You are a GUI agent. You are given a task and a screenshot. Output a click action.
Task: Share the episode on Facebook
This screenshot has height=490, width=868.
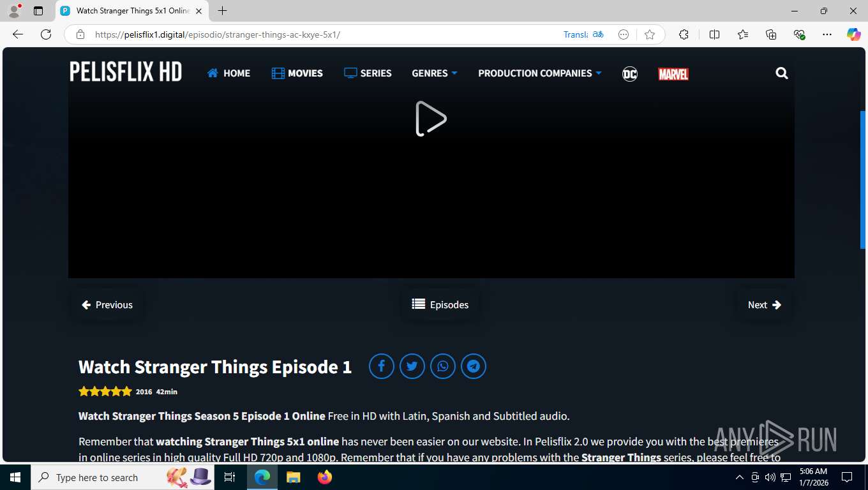tap(382, 366)
